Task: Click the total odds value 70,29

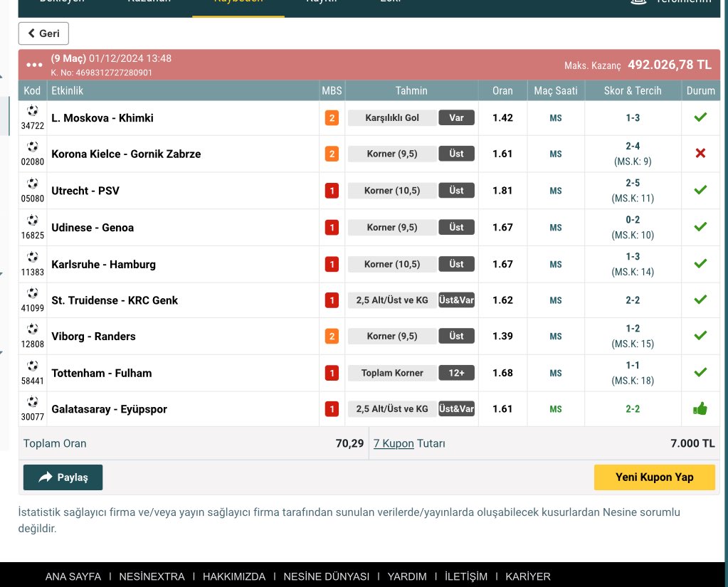Action: click(349, 443)
